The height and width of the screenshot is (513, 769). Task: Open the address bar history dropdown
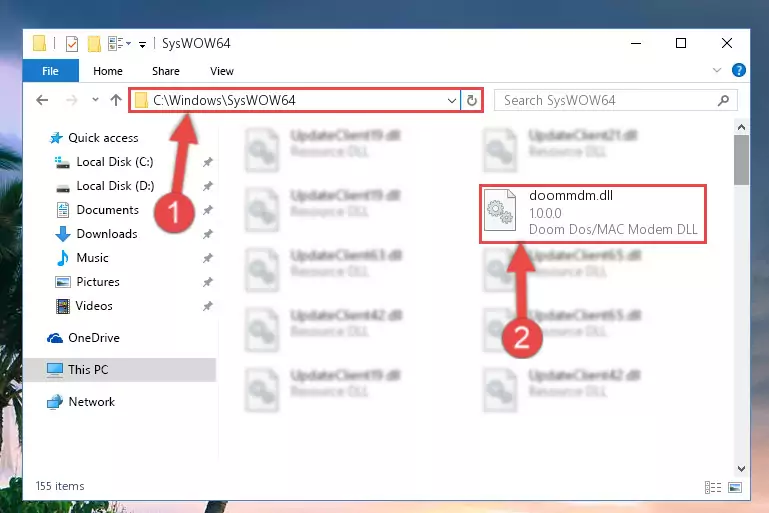452,101
